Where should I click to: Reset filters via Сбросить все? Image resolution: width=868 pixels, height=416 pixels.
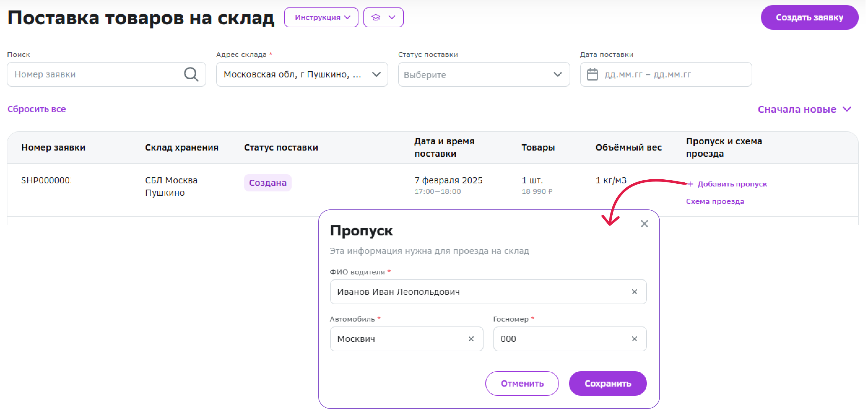(x=37, y=109)
